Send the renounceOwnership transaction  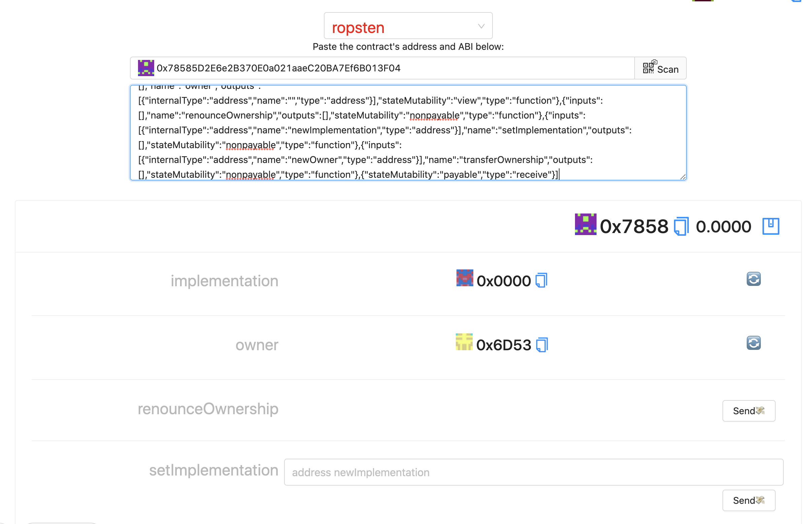pyautogui.click(x=748, y=411)
